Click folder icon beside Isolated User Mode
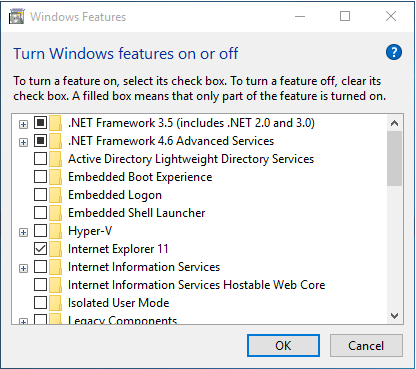This screenshot has width=416, height=369. pyautogui.click(x=55, y=303)
